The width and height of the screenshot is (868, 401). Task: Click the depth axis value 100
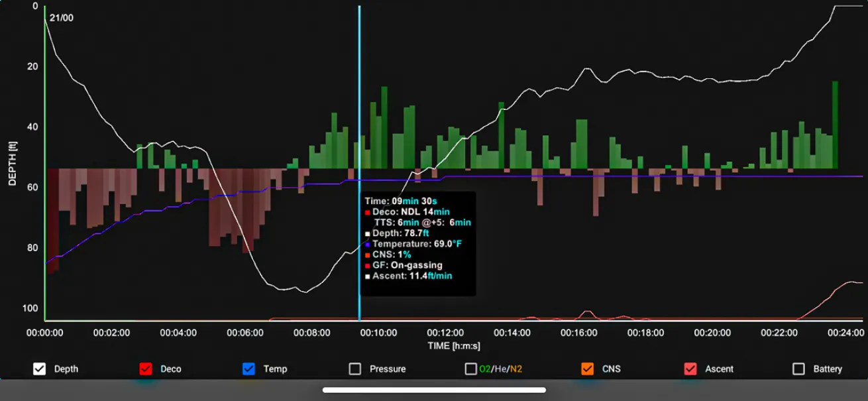pos(30,309)
